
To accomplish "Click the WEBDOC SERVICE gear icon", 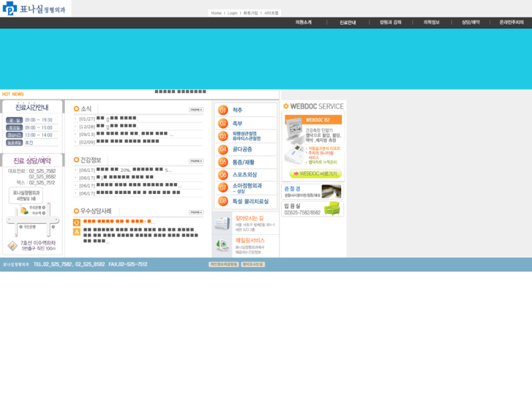I will [286, 106].
